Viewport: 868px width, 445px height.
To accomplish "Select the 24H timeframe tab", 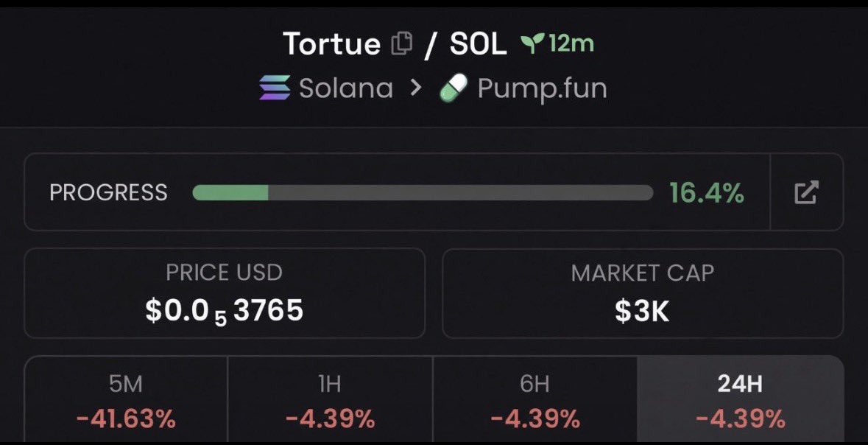I will (740, 399).
